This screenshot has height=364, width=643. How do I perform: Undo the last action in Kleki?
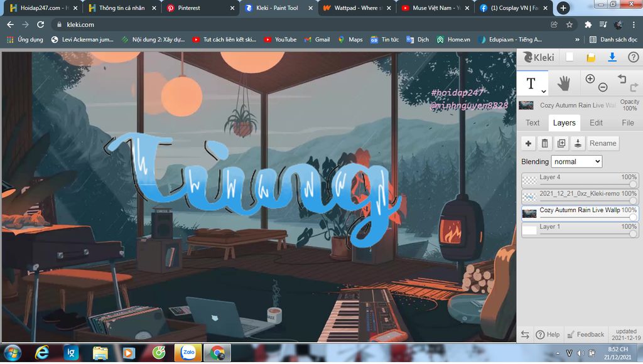tap(622, 78)
